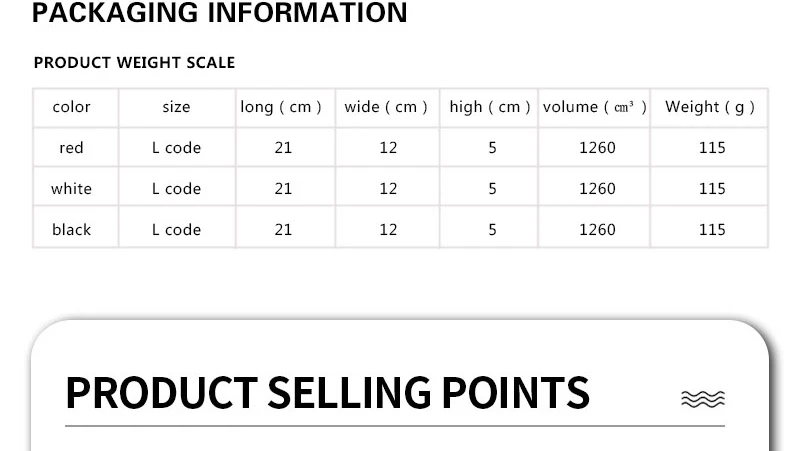
Task: Click the volume (cm³) column header
Action: pos(595,107)
